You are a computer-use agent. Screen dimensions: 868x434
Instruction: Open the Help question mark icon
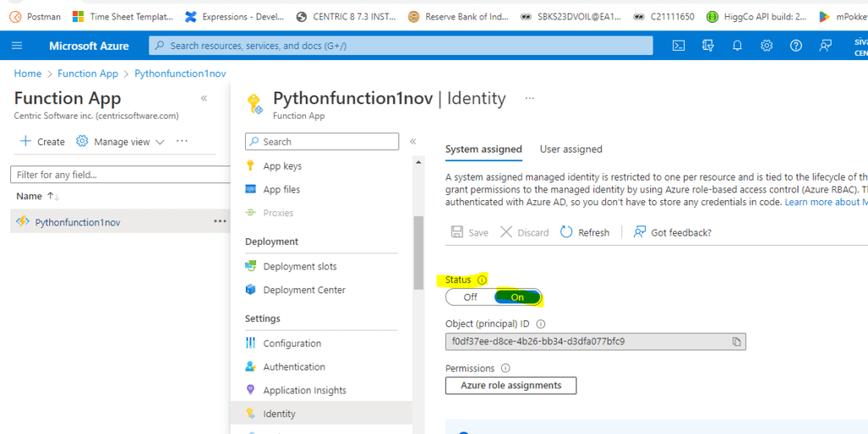pos(796,46)
